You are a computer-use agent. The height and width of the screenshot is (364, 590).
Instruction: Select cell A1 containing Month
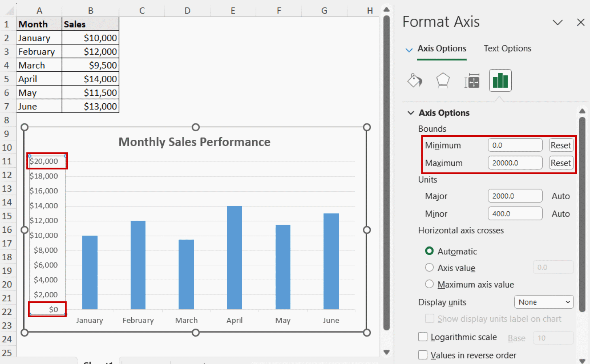click(x=39, y=24)
